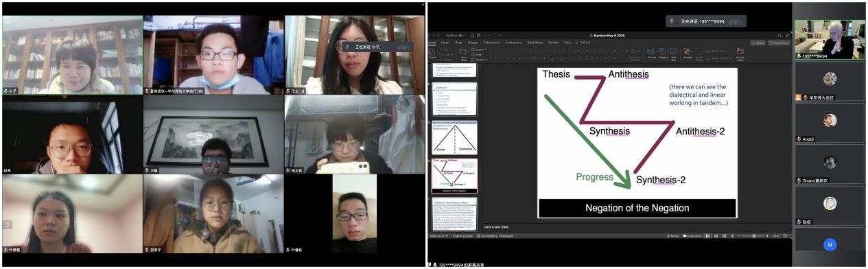Image resolution: width=868 pixels, height=269 pixels.
Task: Expand the Section dropdown in the ribbon
Action: pyautogui.click(x=479, y=59)
